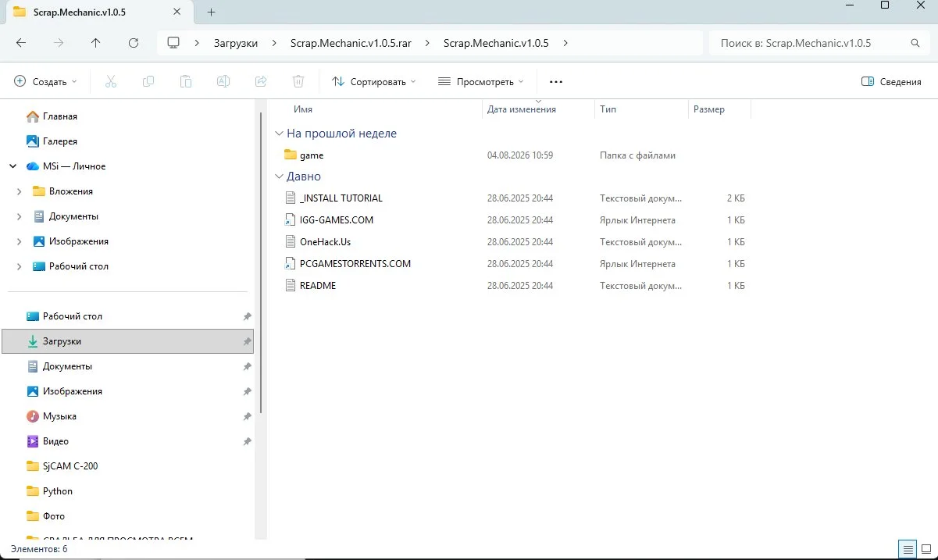Navigate up one folder level
The width and height of the screenshot is (938, 560).
[96, 43]
